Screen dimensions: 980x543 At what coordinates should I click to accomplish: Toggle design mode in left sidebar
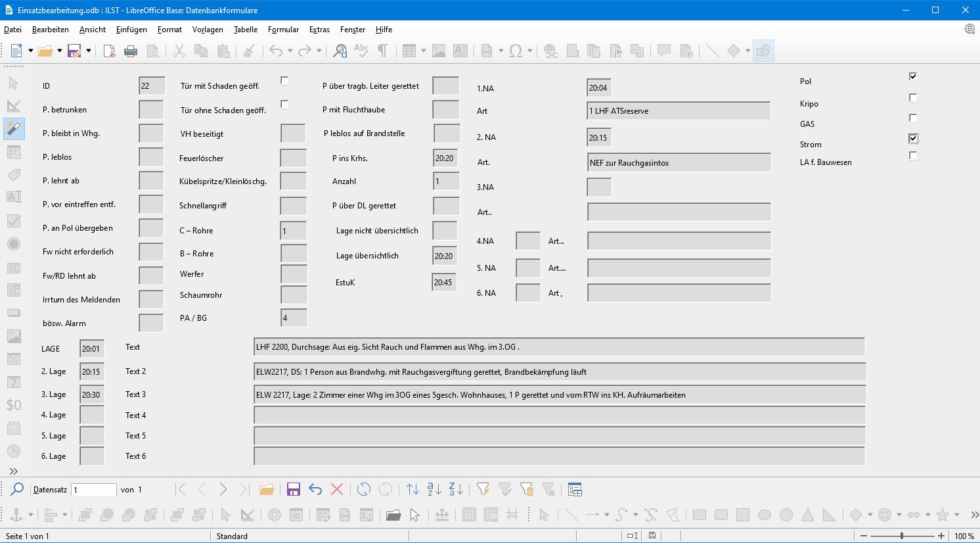tap(14, 106)
